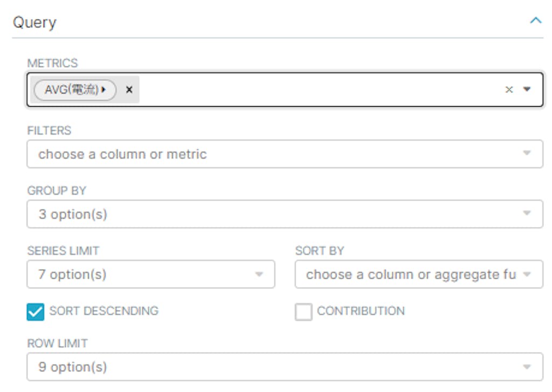Screen dimensions: 552x392
Task: Open the Metrics dropdown arrow
Action: 527,90
